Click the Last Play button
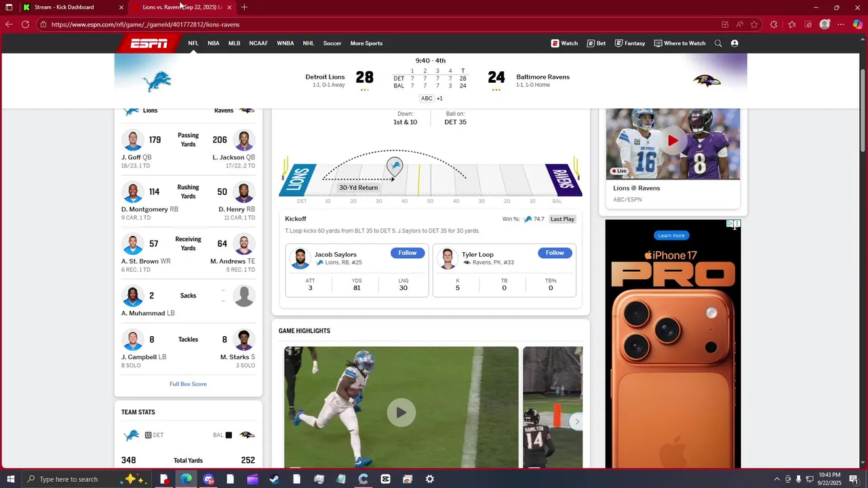The height and width of the screenshot is (488, 868). (x=562, y=219)
